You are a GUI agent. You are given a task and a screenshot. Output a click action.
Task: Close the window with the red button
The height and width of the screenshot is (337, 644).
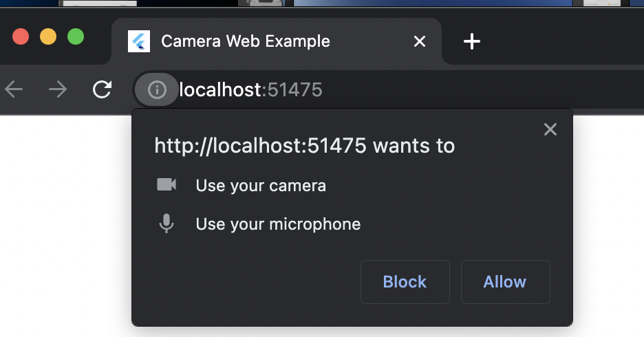pyautogui.click(x=21, y=36)
